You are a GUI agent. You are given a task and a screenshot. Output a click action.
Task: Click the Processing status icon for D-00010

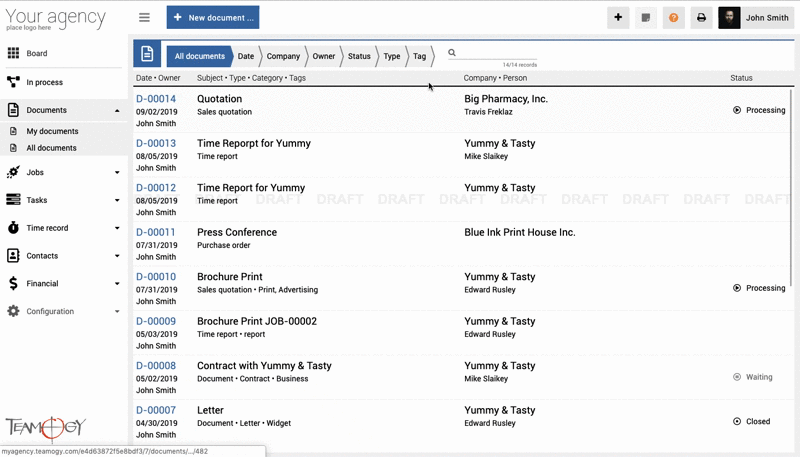(x=737, y=288)
